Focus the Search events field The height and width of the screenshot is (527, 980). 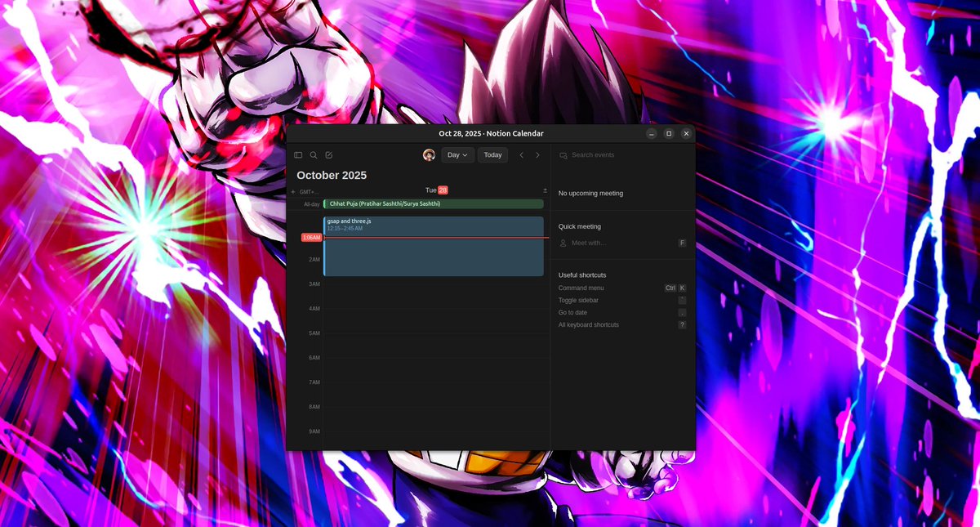pyautogui.click(x=622, y=154)
